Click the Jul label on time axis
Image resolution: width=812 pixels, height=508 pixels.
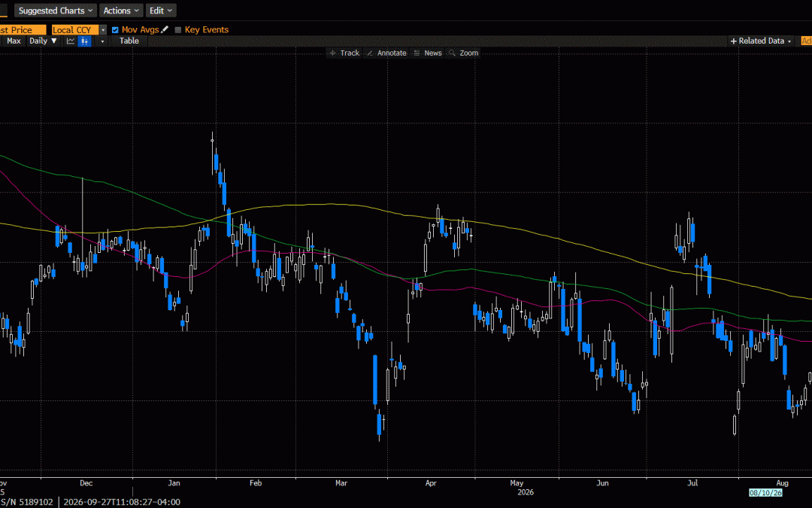pyautogui.click(x=692, y=483)
